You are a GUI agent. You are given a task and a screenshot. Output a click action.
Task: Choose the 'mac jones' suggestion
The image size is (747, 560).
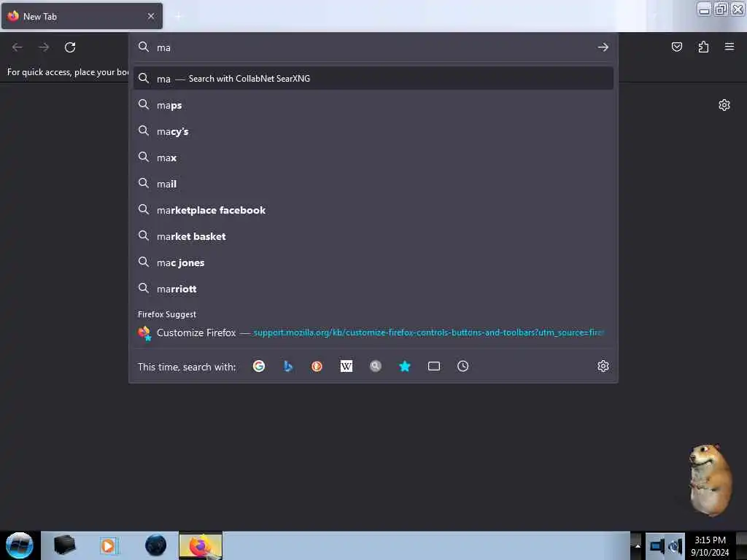tap(373, 262)
